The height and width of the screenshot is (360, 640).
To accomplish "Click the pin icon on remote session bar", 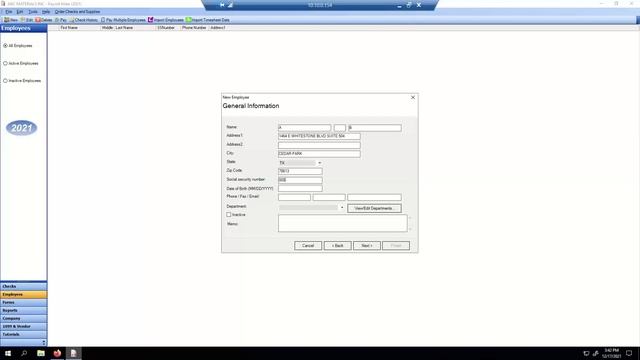I will [222, 5].
